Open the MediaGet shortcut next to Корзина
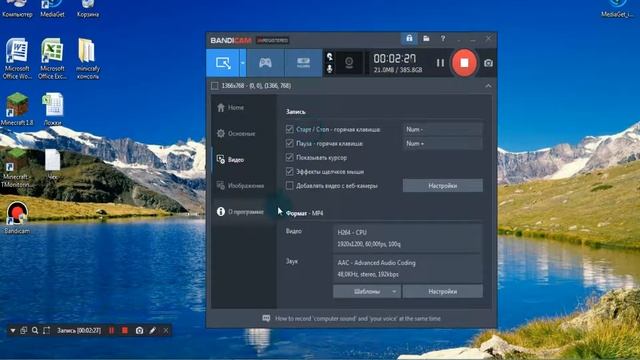This screenshot has width=640, height=360. pos(52,9)
